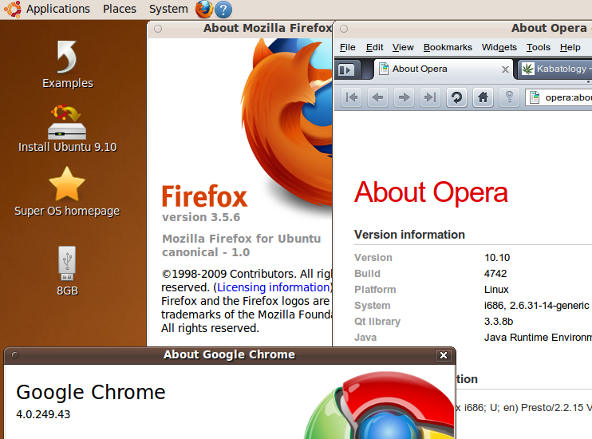
Task: Click the Opera version value 10.10
Action: (x=497, y=257)
